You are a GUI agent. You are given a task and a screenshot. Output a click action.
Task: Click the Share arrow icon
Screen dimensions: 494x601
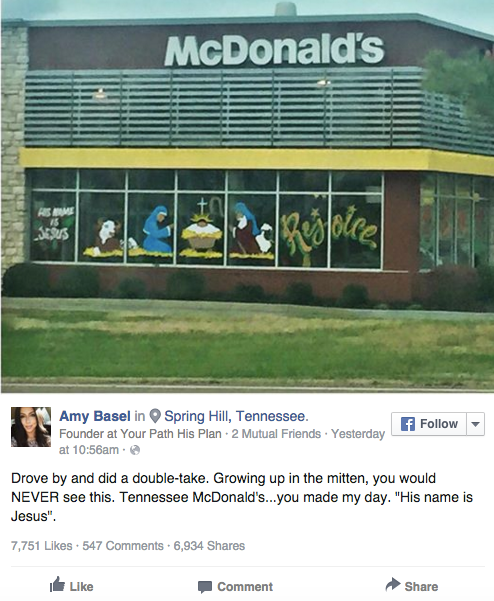(393, 584)
